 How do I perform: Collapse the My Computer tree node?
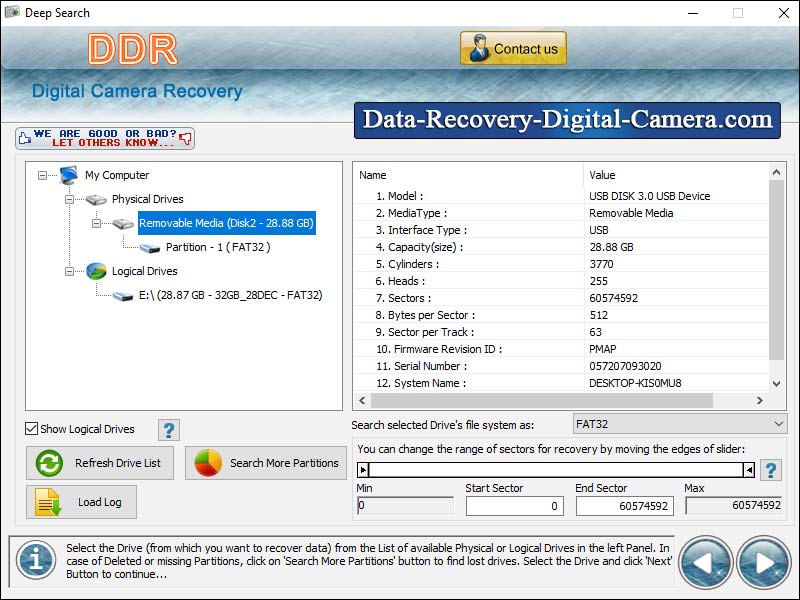(x=42, y=176)
